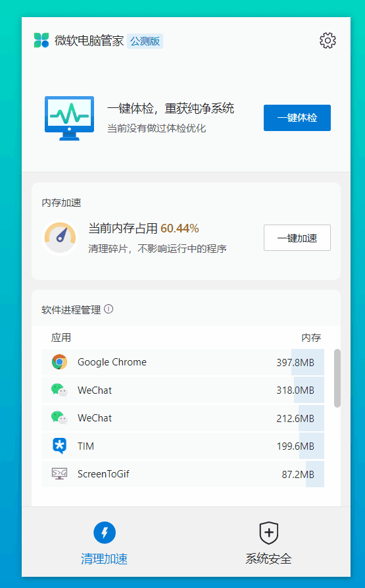Click the ScreenToGif app icon
Screen dimensions: 365x588
coord(59,473)
